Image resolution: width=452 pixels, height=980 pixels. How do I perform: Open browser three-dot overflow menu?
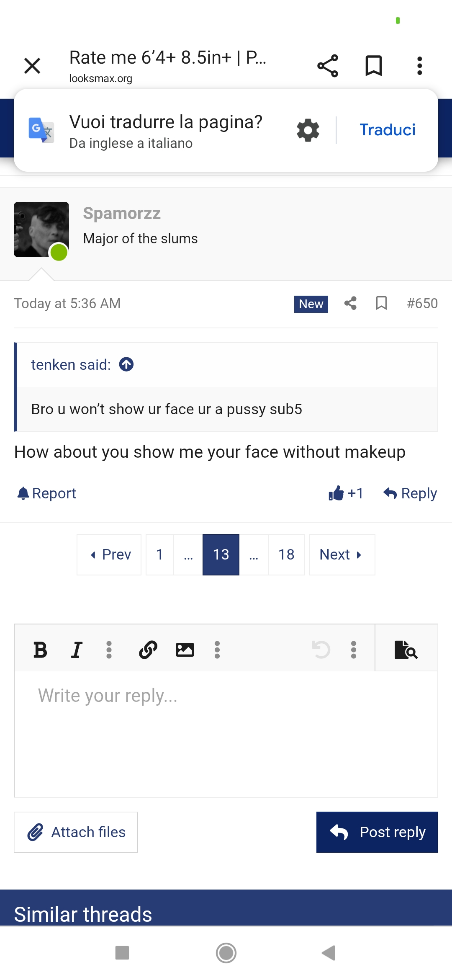click(x=420, y=66)
